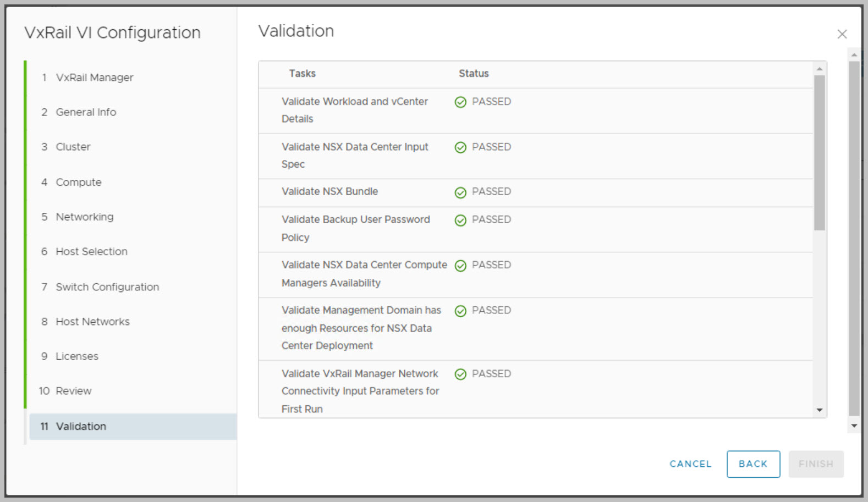Return to the Review step

[x=73, y=391]
